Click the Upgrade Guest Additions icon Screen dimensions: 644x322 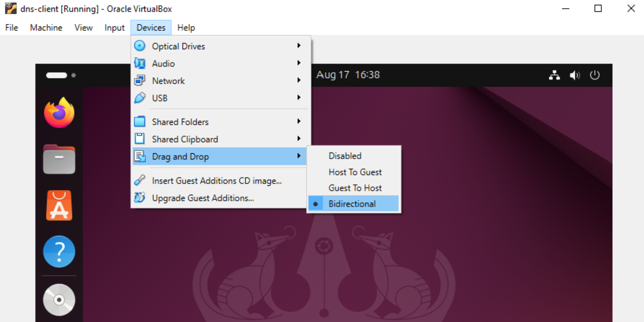click(139, 198)
